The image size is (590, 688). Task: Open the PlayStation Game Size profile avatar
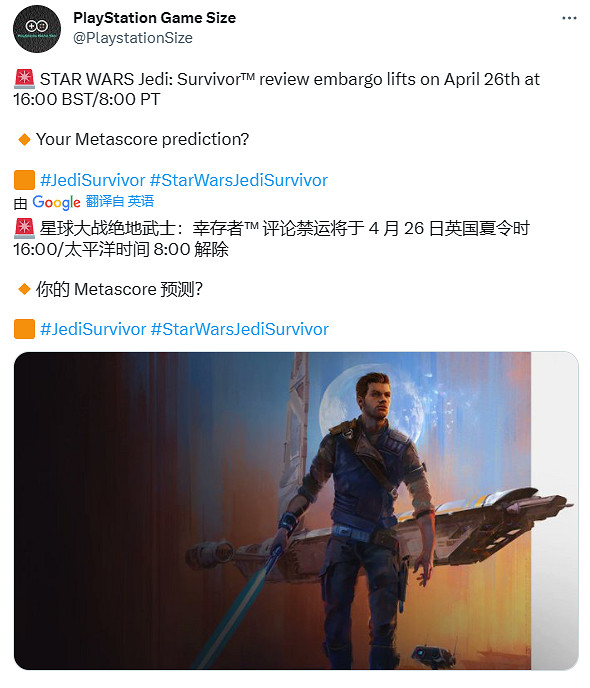[37, 29]
